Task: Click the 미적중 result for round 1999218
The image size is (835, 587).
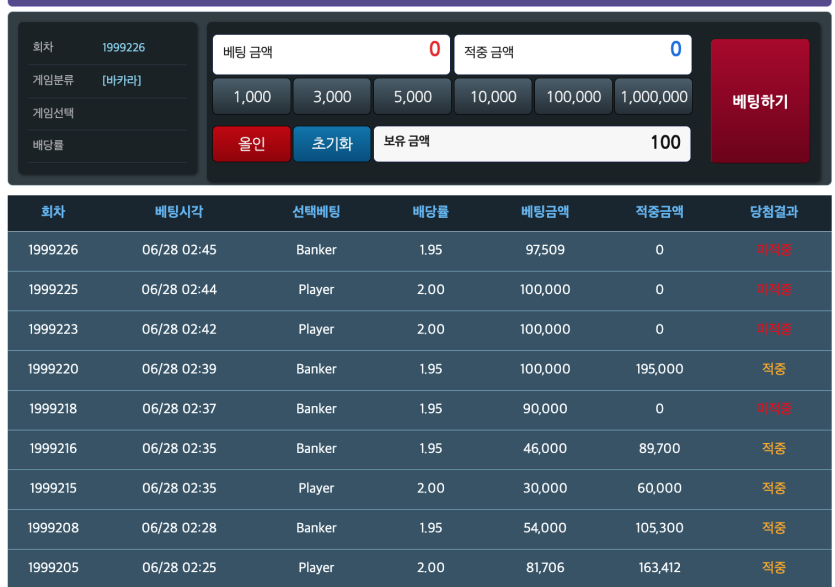Action: 774,409
